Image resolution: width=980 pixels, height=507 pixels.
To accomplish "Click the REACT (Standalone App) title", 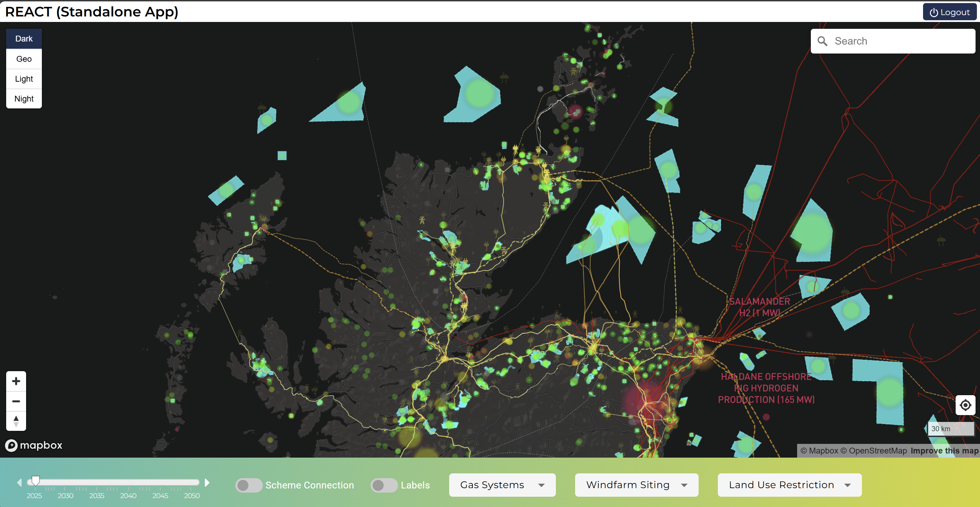I will click(x=92, y=12).
